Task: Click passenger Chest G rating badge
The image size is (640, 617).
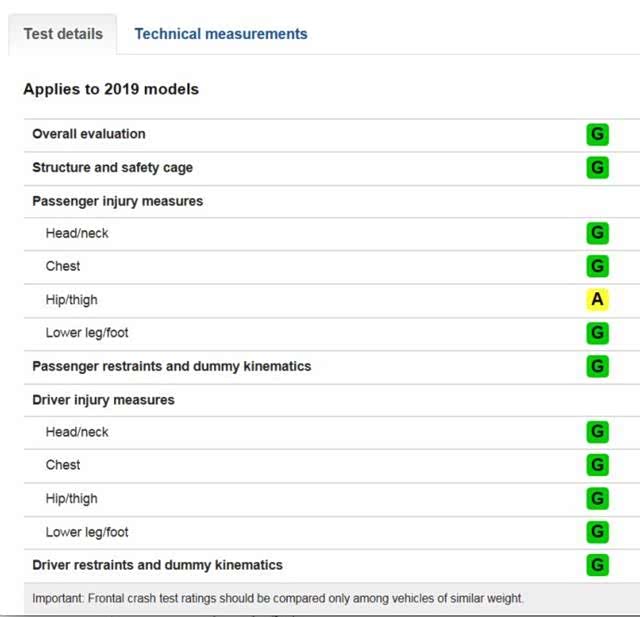Action: [x=597, y=267]
